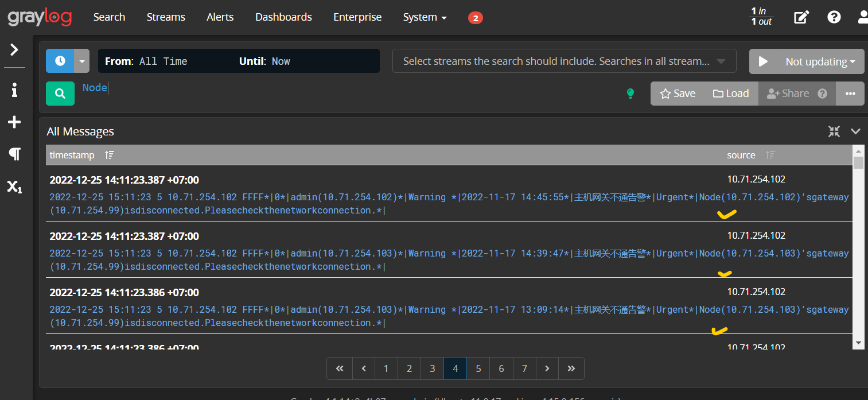Open the All Messages widget chevron menu
868x400 pixels.
(855, 131)
